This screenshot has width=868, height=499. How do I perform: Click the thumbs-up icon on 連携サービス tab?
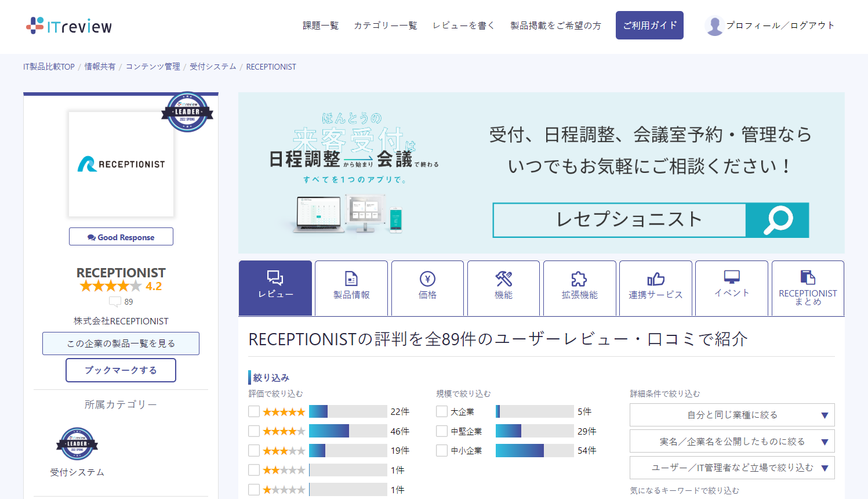pyautogui.click(x=656, y=279)
